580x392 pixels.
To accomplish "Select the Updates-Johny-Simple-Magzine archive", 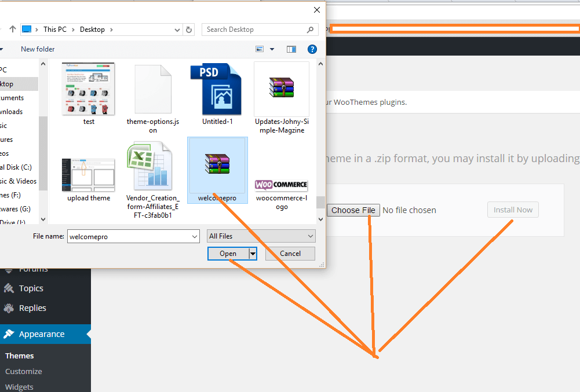I will coord(282,89).
